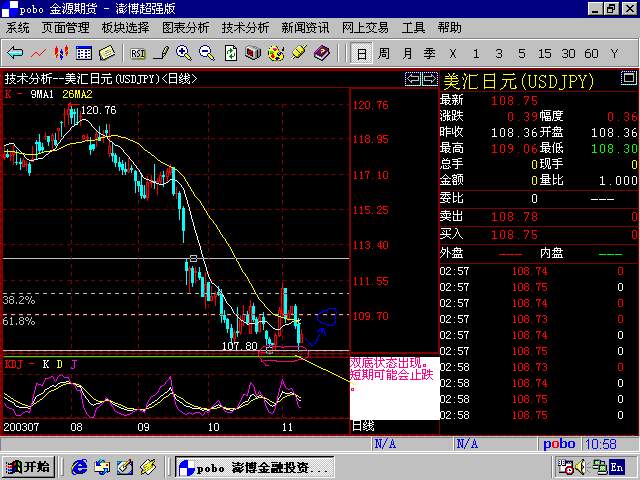The width and height of the screenshot is (640, 480).
Task: Switch chart to monthly (月) period
Action: 407,53
